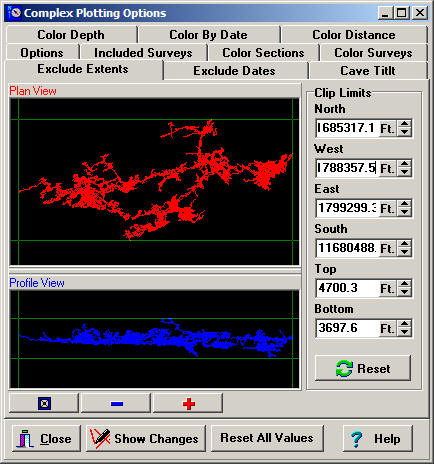
Task: Click into the Bottom limit value field
Action: [x=347, y=328]
